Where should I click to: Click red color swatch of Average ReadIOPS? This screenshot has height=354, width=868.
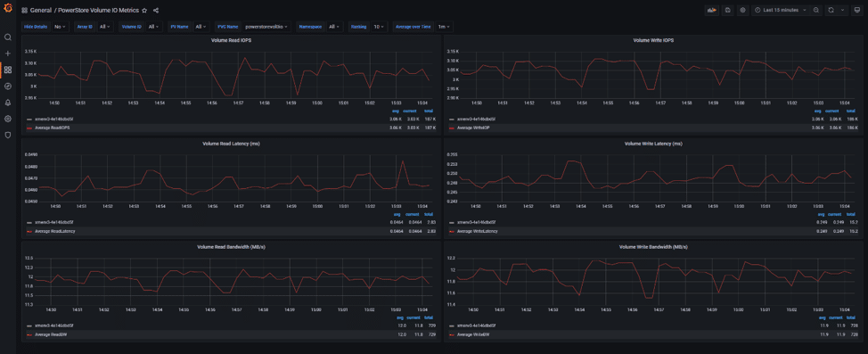[x=29, y=128]
